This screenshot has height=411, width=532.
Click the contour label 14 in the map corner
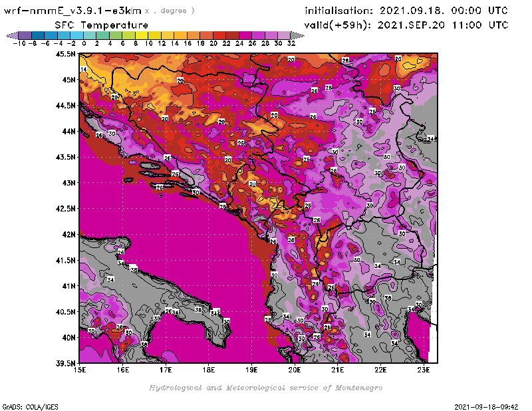(x=84, y=69)
